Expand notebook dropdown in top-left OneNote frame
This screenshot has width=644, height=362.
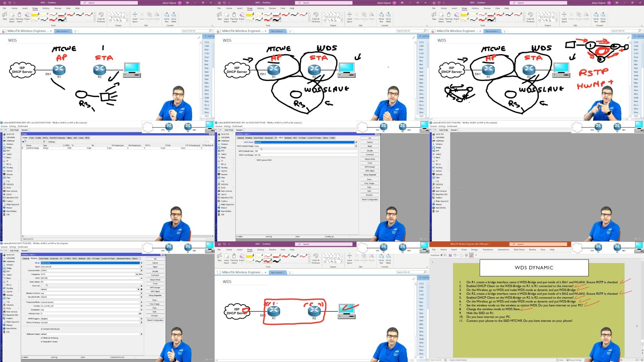(51, 31)
